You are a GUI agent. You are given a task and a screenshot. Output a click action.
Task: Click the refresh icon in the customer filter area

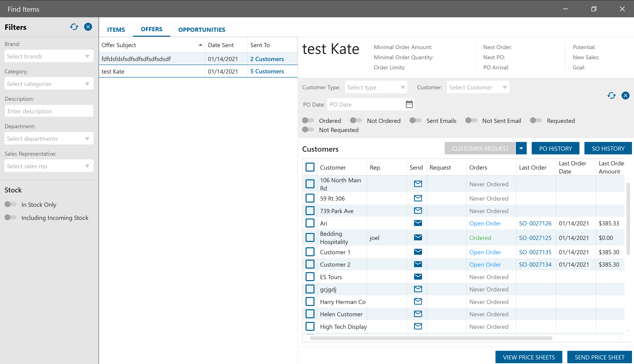coord(611,95)
